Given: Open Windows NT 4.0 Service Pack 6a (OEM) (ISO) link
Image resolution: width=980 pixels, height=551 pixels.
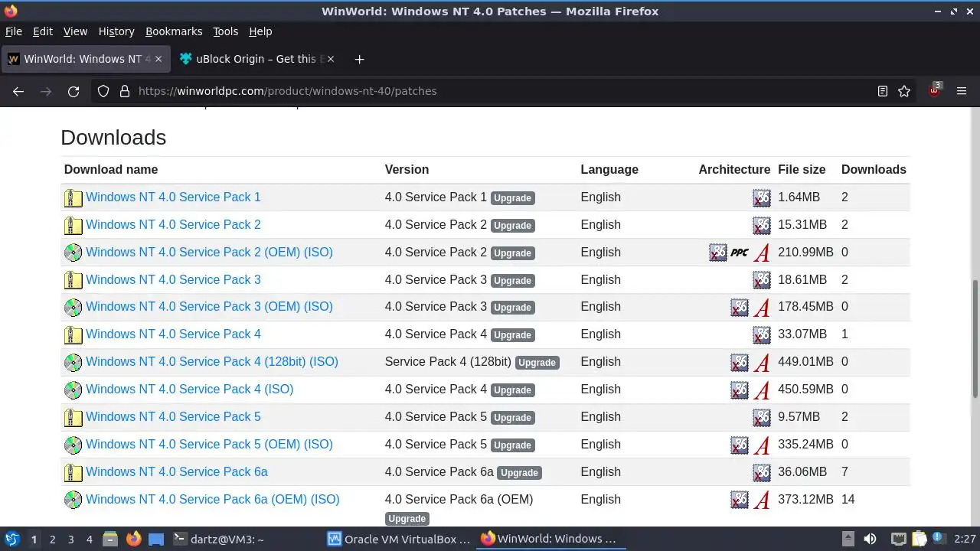Looking at the screenshot, I should coord(213,499).
